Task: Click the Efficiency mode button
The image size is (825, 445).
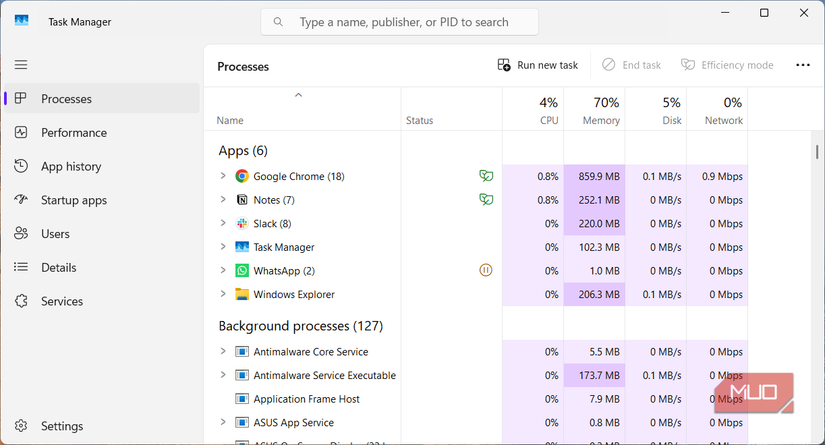Action: pos(727,65)
